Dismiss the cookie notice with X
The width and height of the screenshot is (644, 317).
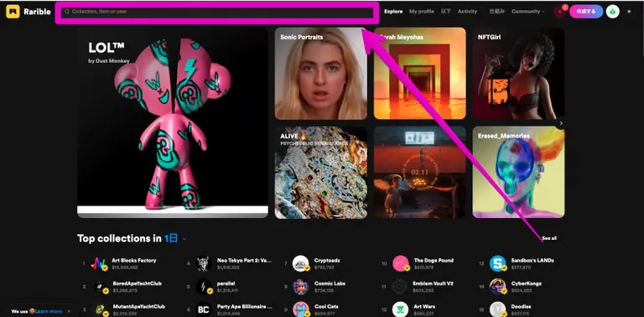tap(69, 311)
